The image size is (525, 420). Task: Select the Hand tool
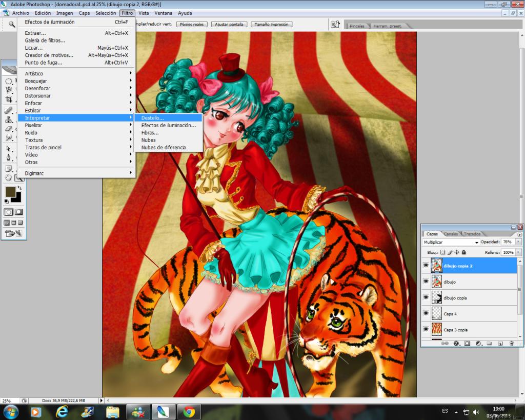click(x=8, y=178)
